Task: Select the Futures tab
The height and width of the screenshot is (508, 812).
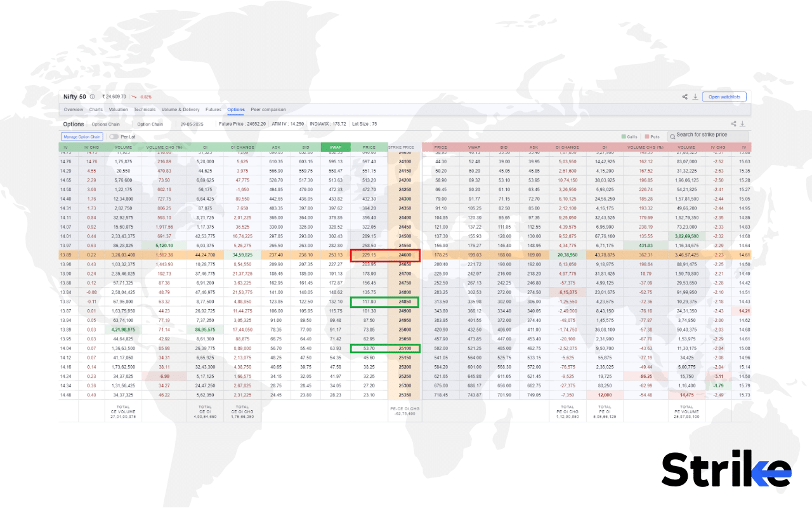Action: tap(215, 110)
